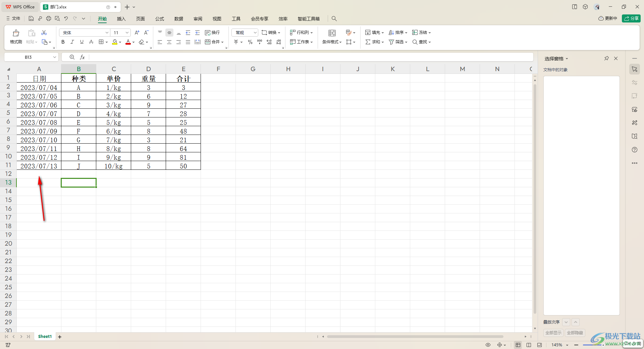Click the ribbon search magnifier icon
Viewport: 644px width, 349px height.
tap(334, 19)
